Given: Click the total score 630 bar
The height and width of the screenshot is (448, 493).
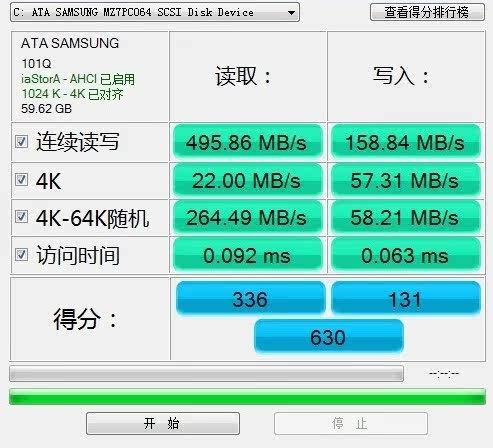Looking at the screenshot, I should click(x=329, y=337).
